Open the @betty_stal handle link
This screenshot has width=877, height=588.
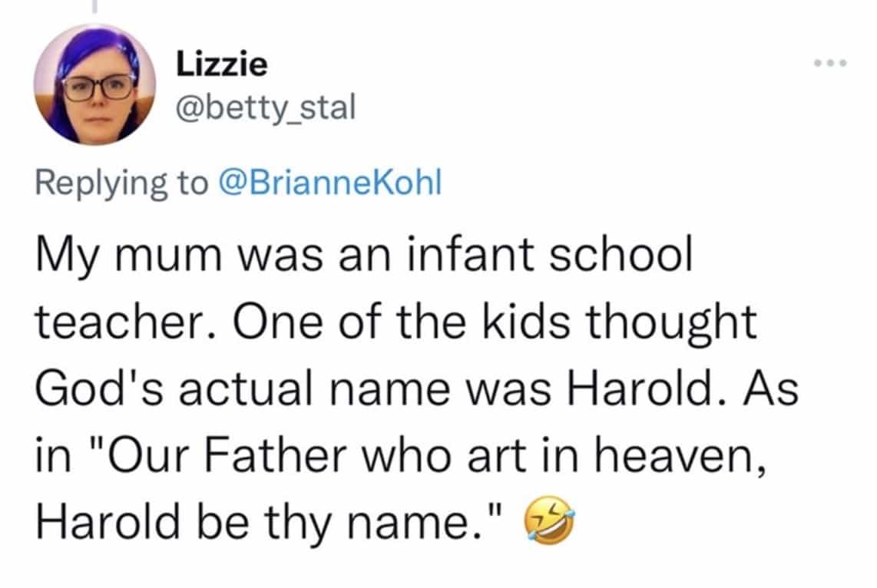point(266,108)
